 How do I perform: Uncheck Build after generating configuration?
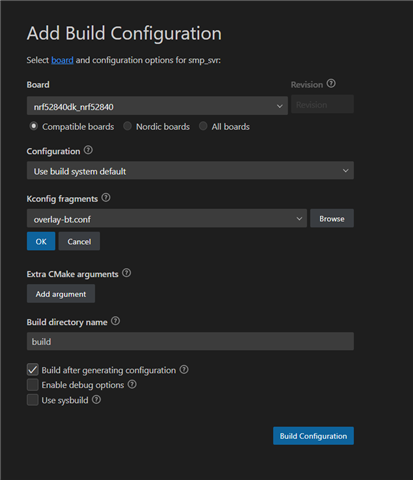point(33,370)
